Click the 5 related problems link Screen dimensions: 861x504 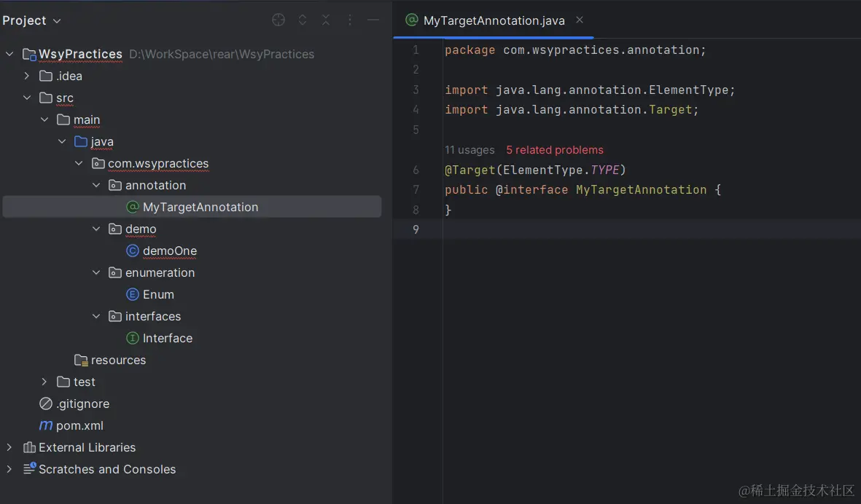[x=555, y=150]
